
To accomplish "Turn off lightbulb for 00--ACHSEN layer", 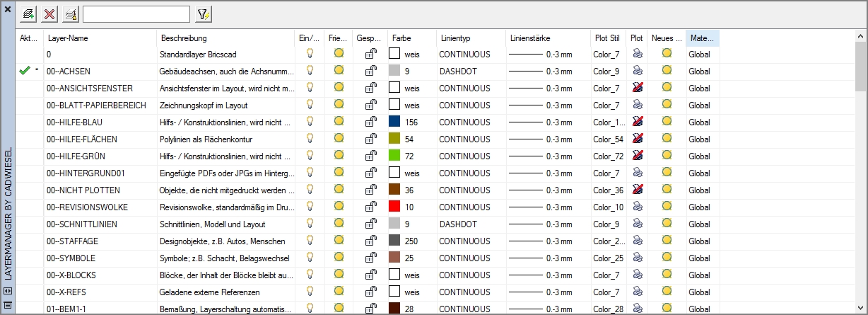I will click(309, 70).
